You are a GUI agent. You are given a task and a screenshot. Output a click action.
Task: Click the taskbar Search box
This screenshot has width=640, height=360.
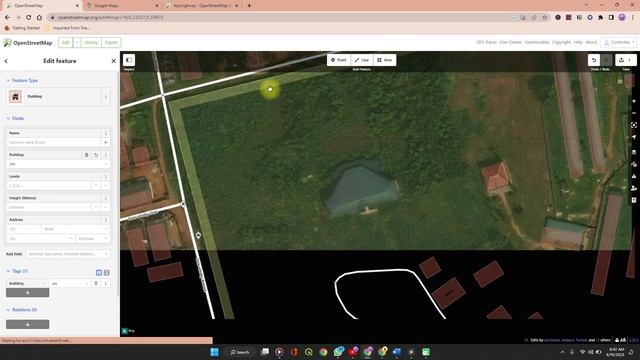(240, 352)
